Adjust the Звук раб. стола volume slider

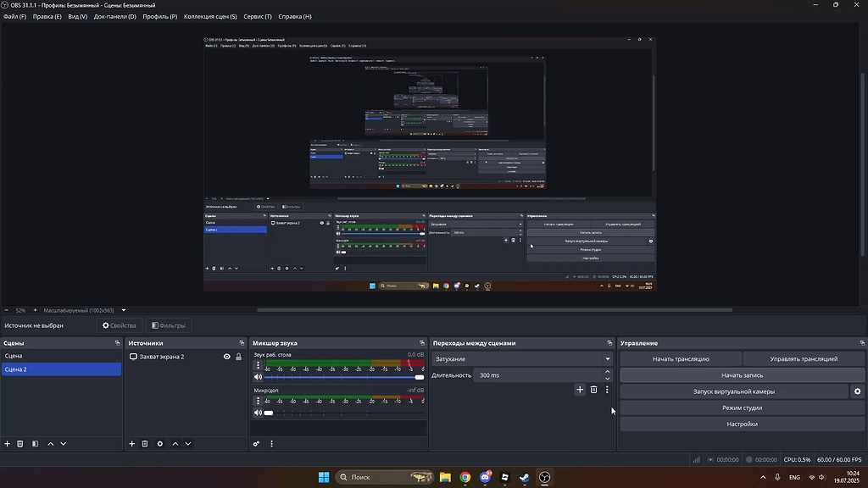tap(343, 376)
